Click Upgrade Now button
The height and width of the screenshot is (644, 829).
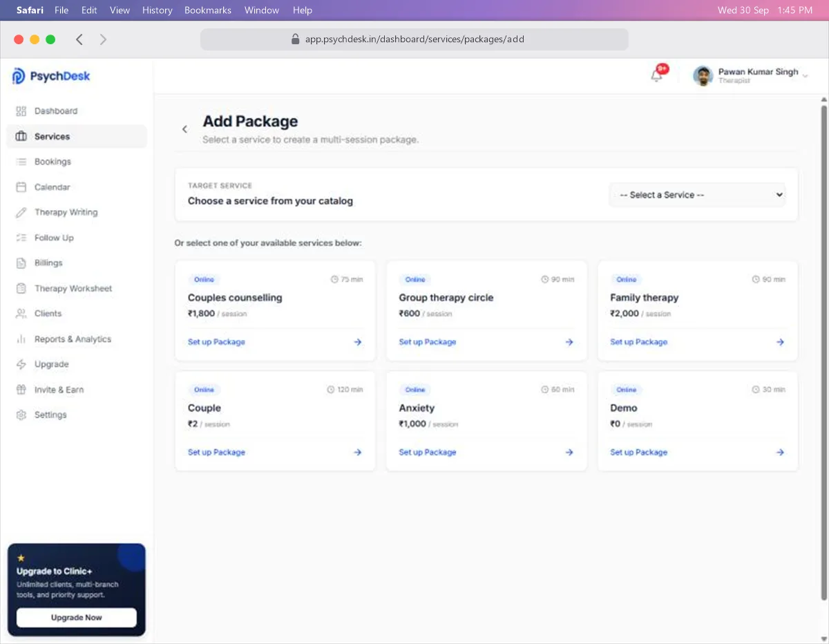click(77, 618)
